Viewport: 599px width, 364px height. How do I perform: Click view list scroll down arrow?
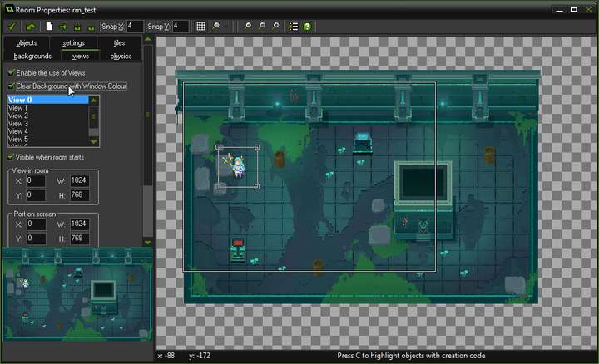pos(94,142)
